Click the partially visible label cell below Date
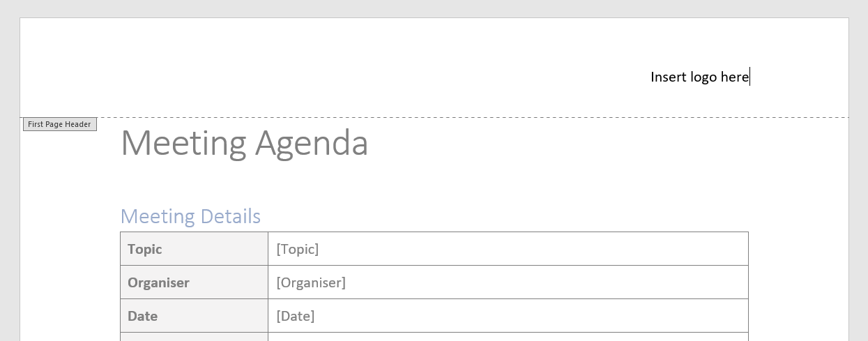This screenshot has width=868, height=341. coord(194,337)
